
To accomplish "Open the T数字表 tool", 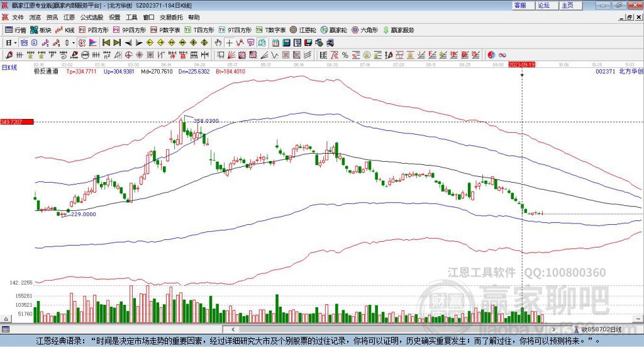I will (x=270, y=30).
